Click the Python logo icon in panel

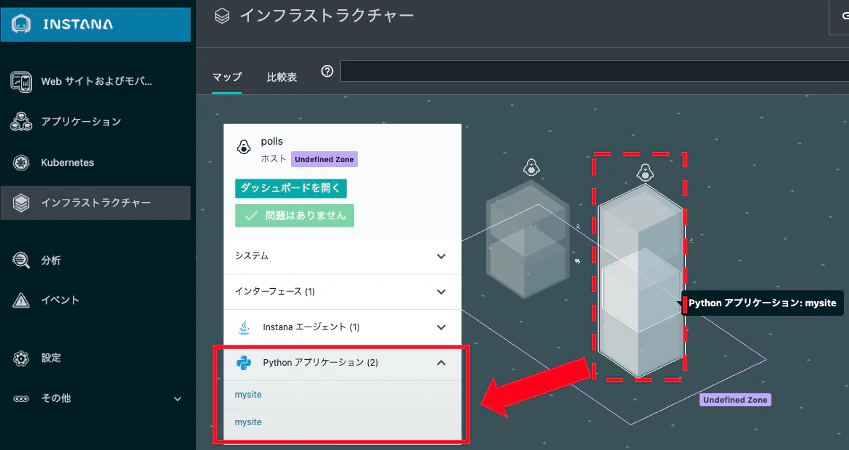point(244,362)
